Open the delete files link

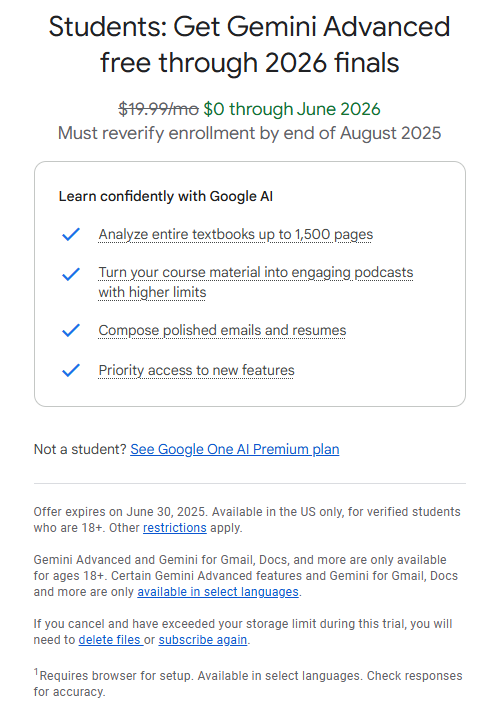109,640
